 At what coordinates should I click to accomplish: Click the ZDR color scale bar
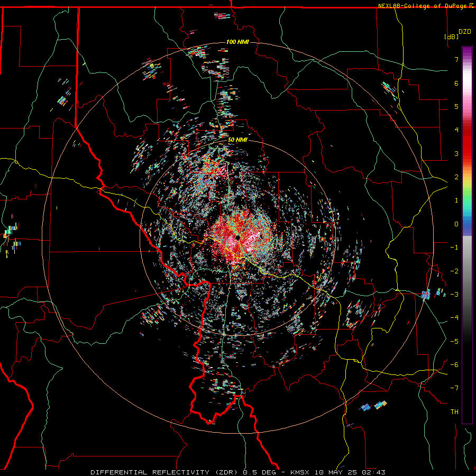(x=467, y=235)
